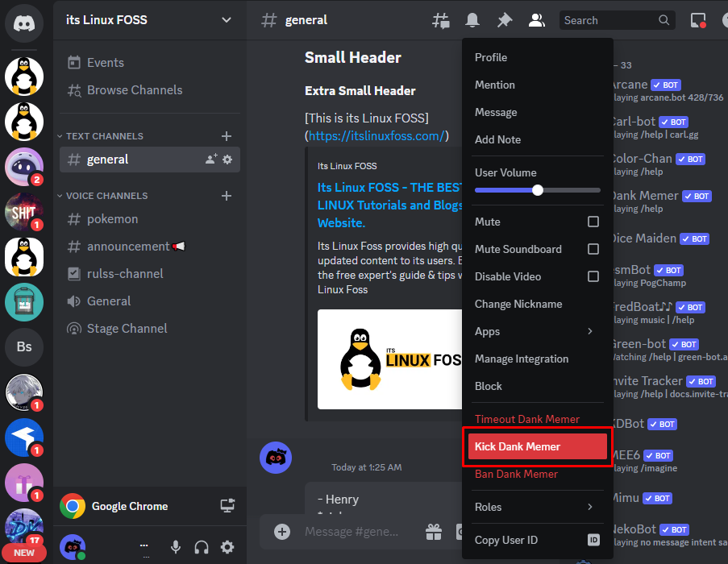
Task: Add a voice channel with plus icon
Action: coord(227,196)
